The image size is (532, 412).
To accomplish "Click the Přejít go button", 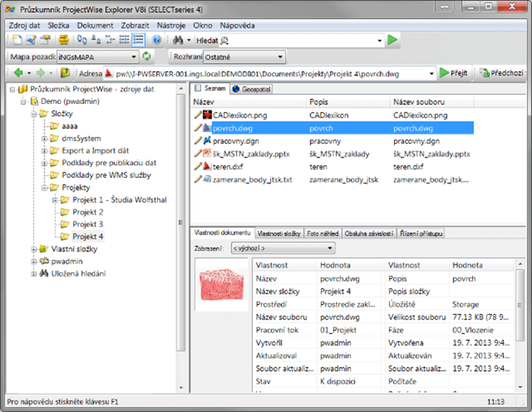I will point(453,73).
